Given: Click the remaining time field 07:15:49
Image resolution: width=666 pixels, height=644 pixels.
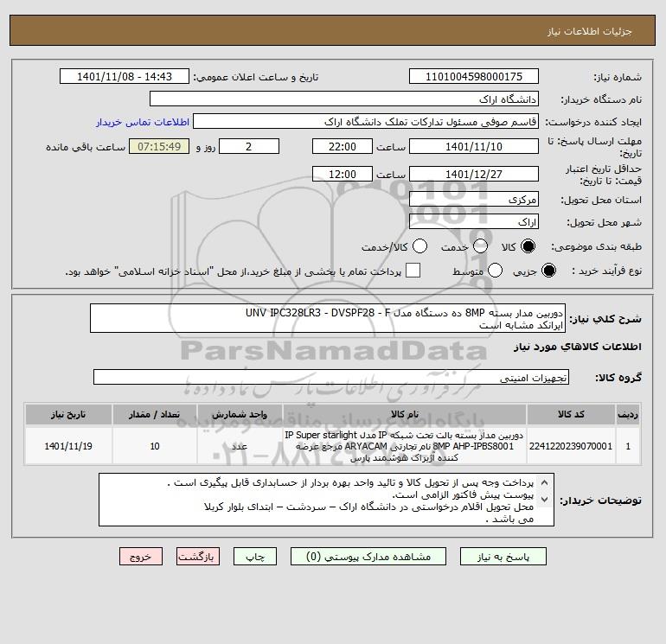Looking at the screenshot, I should [159, 146].
